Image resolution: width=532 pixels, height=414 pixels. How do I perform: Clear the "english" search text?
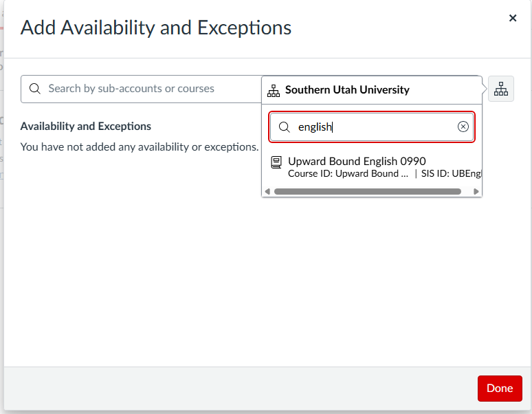pyautogui.click(x=463, y=127)
